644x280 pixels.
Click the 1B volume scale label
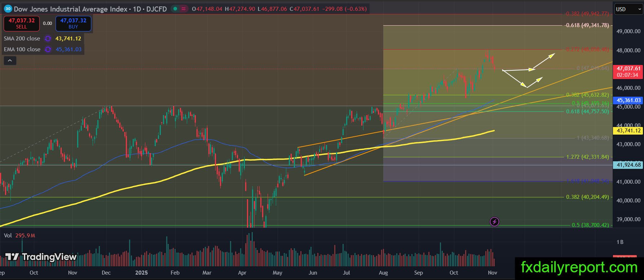620,242
